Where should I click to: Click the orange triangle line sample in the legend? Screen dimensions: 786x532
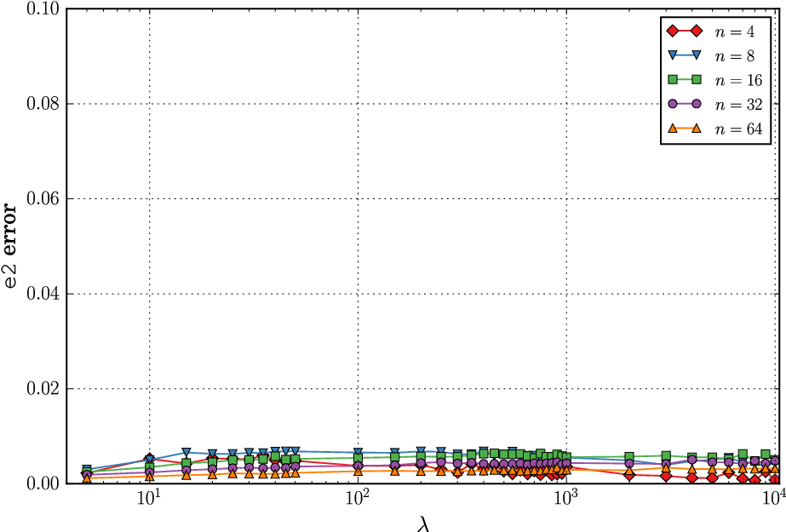pyautogui.click(x=685, y=129)
